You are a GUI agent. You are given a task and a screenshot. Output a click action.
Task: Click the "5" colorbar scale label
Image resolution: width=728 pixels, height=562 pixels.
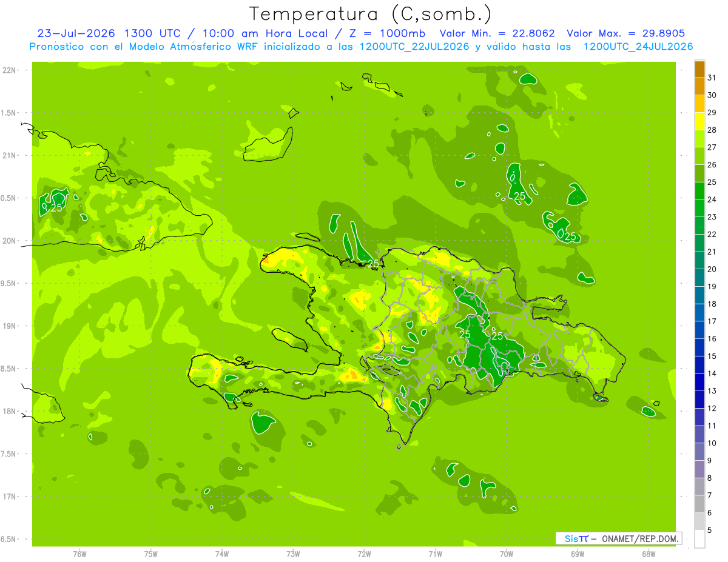click(710, 530)
